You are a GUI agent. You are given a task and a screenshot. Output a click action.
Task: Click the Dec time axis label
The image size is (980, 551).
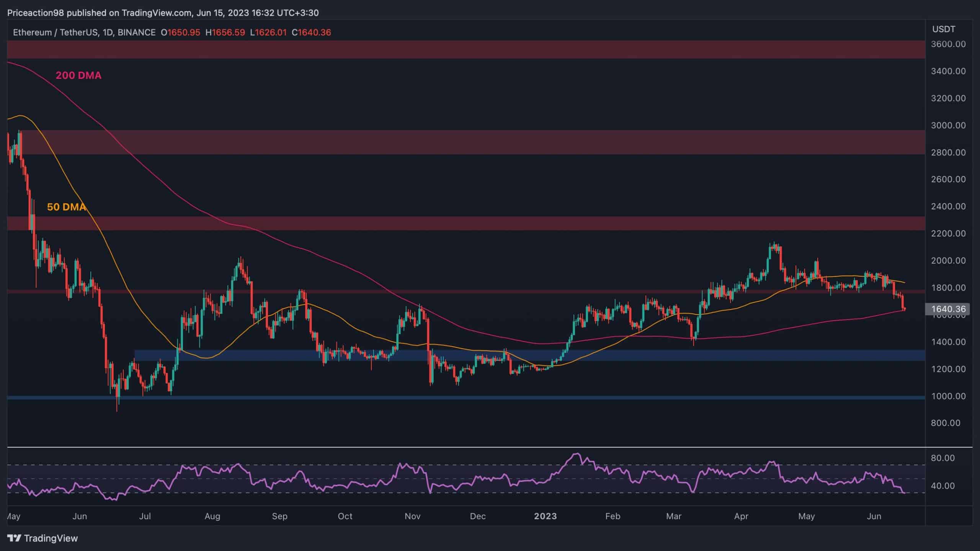coord(478,517)
